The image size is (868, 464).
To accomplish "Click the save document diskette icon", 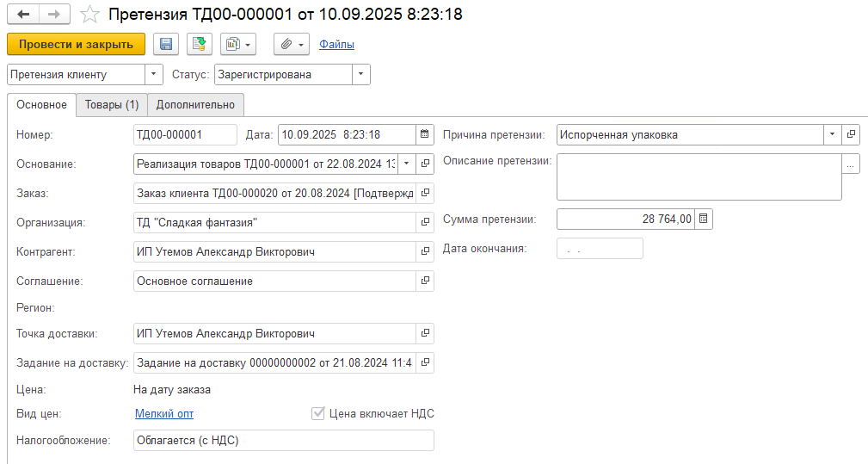I will coord(166,44).
